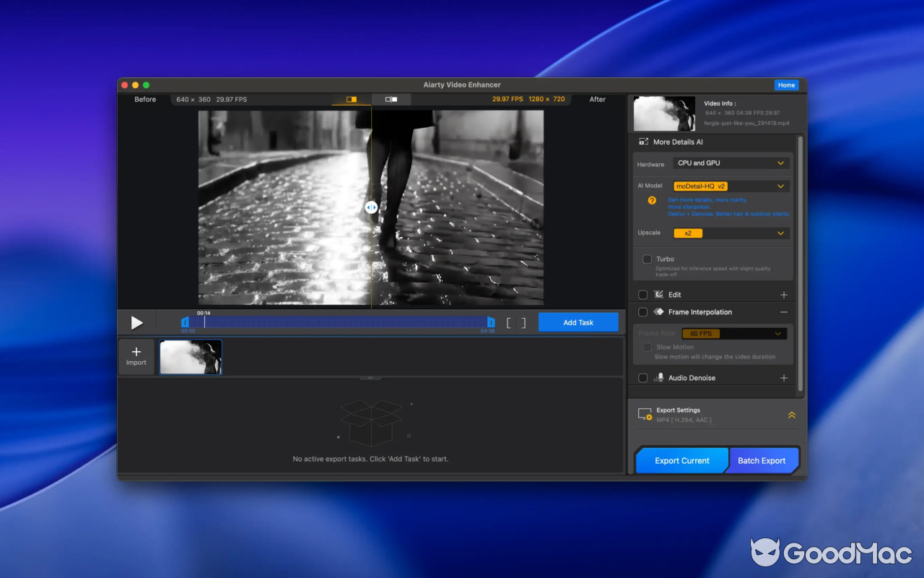This screenshot has width=924, height=578.
Task: Switch to the split-screen comparison view tab
Action: [x=391, y=99]
